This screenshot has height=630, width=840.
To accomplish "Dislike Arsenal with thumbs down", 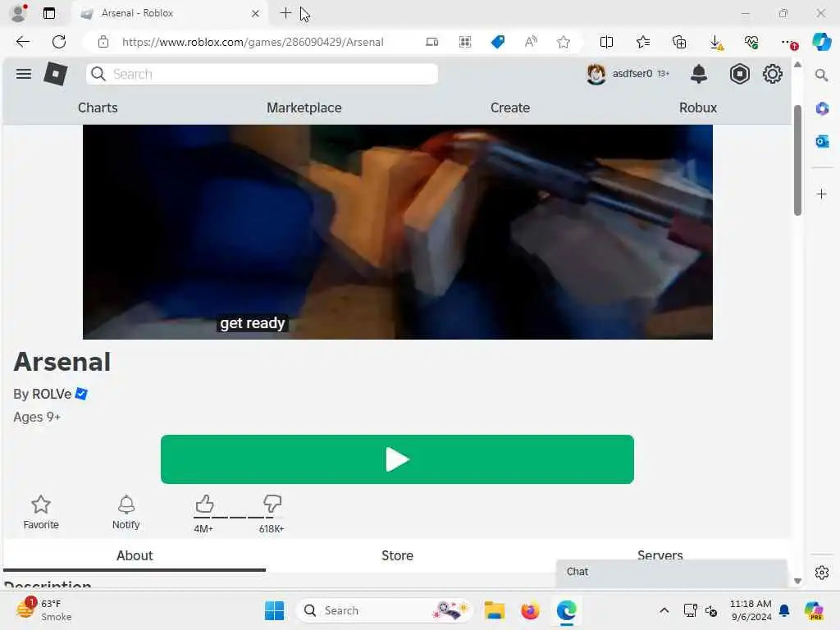I will (272, 504).
